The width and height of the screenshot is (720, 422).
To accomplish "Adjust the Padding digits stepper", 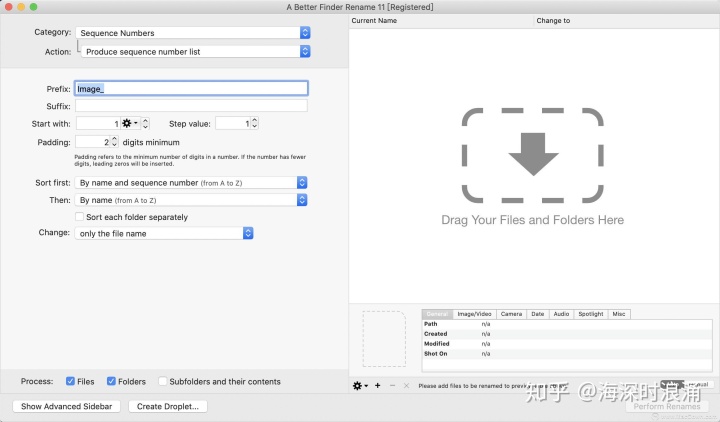I will point(114,142).
